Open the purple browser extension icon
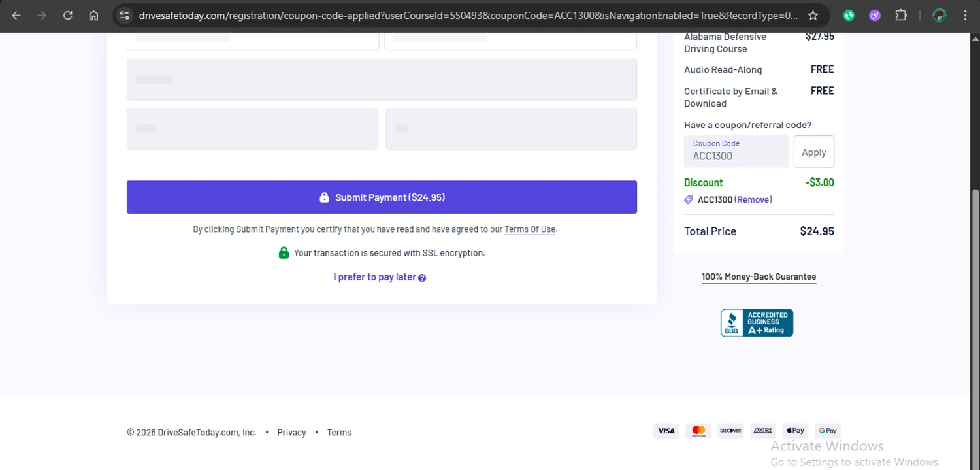Screen dimensions: 980x470 point(875,16)
